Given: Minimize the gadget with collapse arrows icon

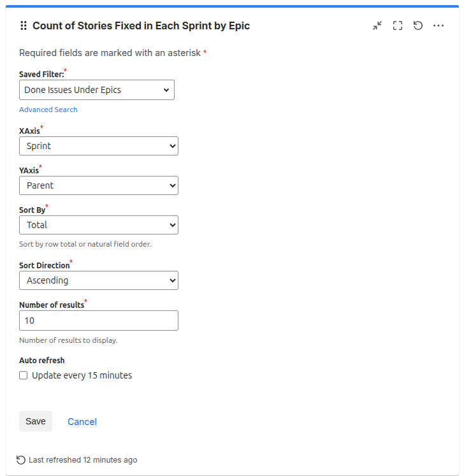Looking at the screenshot, I should tap(377, 25).
